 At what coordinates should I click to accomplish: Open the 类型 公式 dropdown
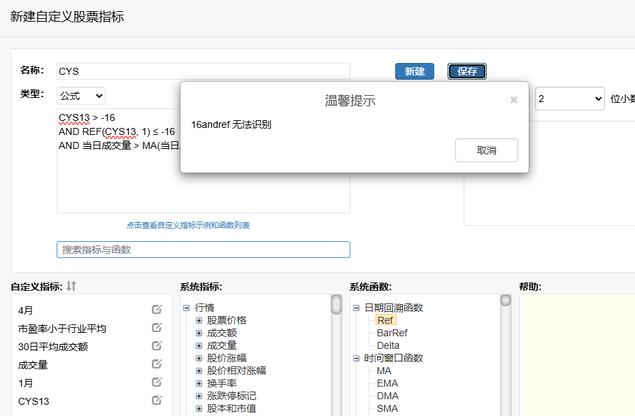[x=81, y=95]
